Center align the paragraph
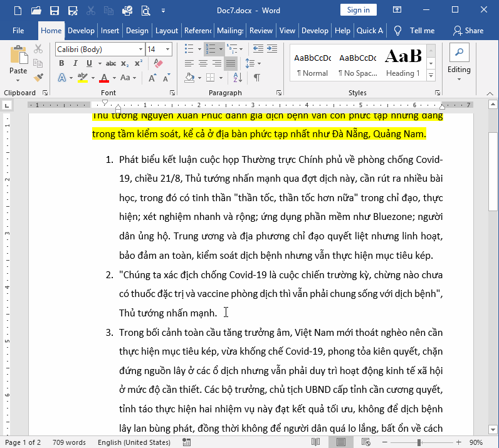Image resolution: width=499 pixels, height=448 pixels. tap(203, 63)
